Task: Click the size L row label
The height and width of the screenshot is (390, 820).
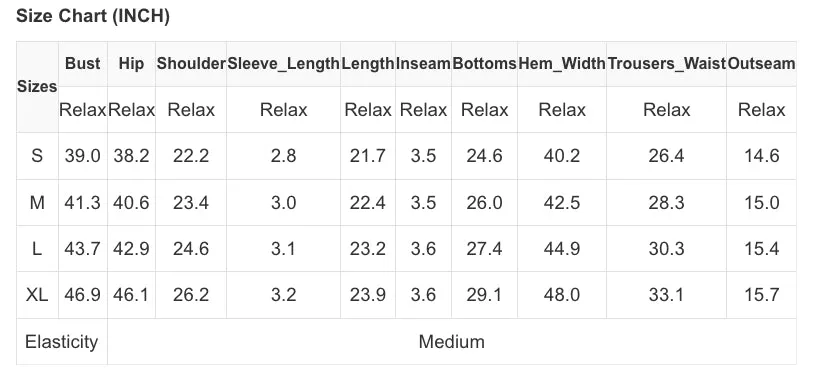Action: tap(37, 248)
